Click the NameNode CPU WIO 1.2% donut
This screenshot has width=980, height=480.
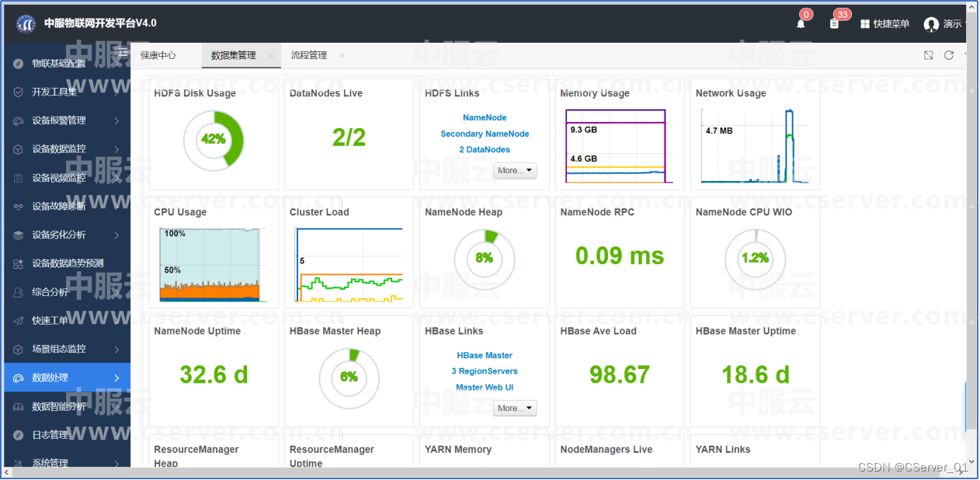click(x=755, y=258)
